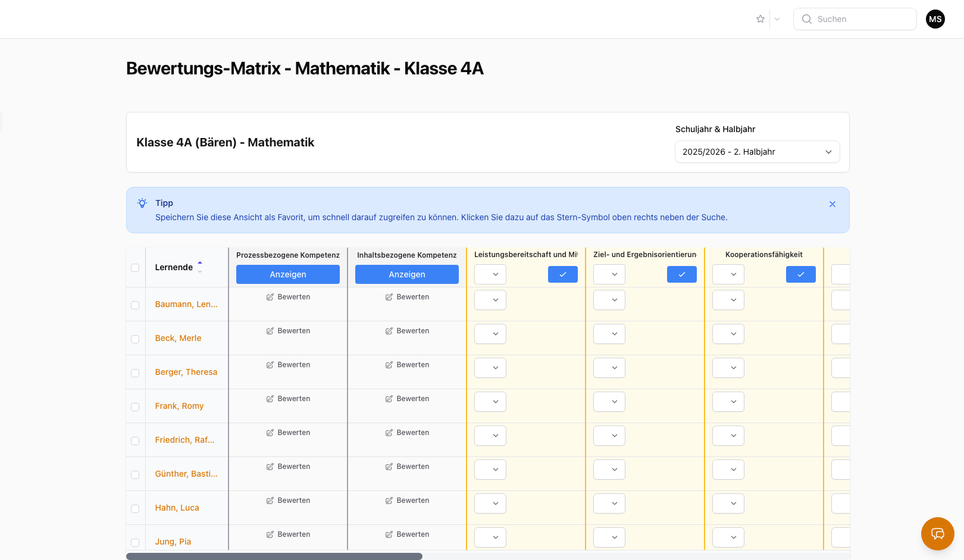Screen dimensions: 964x560
Task: Click the lightbulb icon in the Tipp banner
Action: point(142,203)
